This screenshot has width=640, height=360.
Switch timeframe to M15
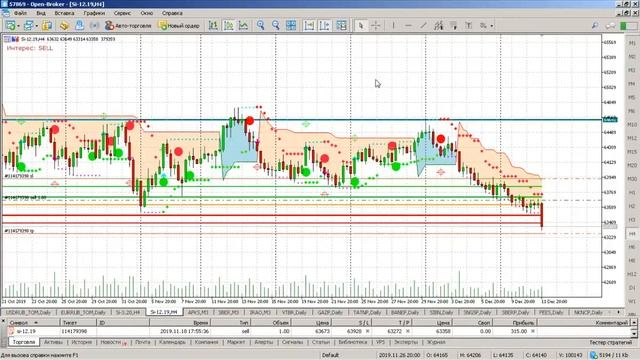click(x=632, y=152)
